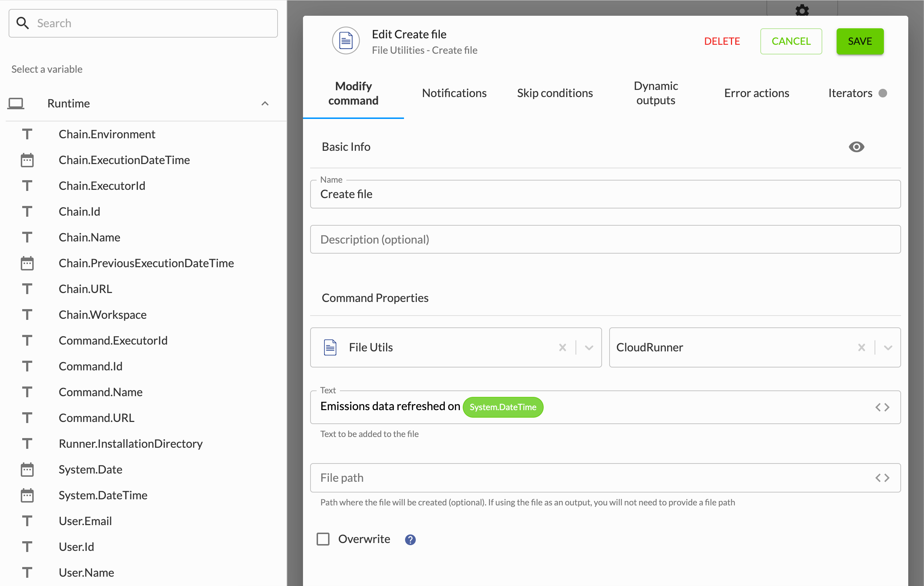Click the text-type icon beside Chain.Id

[x=27, y=211]
